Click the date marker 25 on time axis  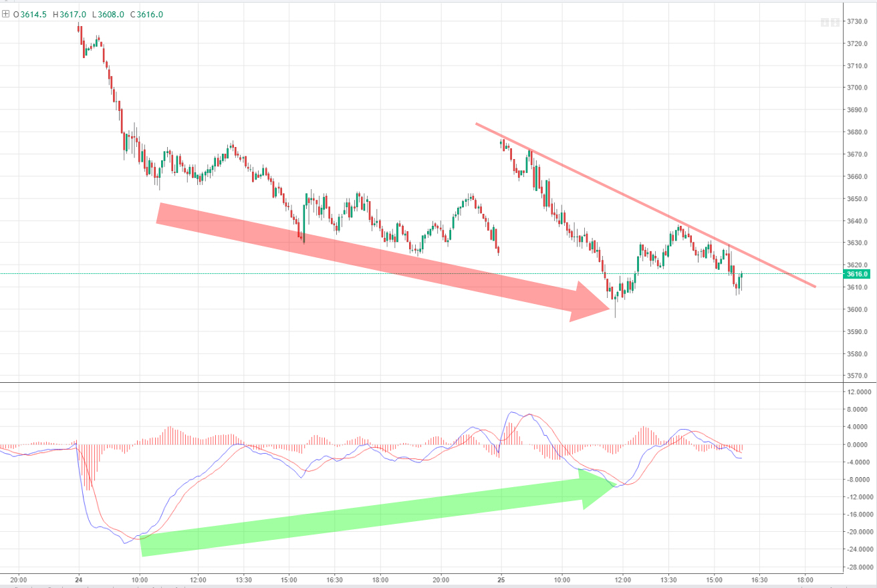pyautogui.click(x=501, y=579)
